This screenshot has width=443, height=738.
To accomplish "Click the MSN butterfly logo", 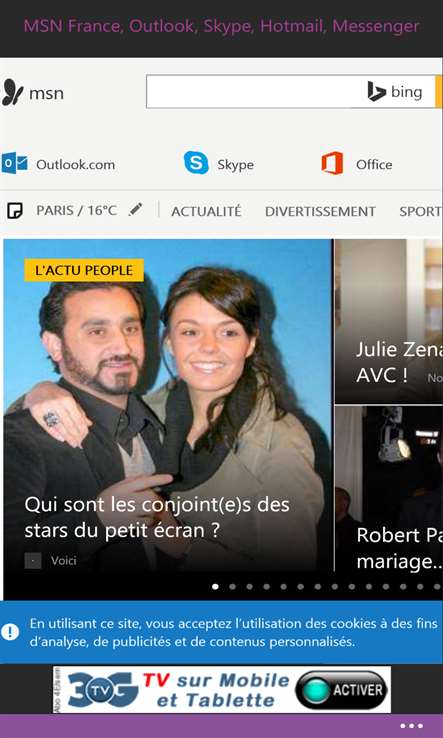I will [12, 92].
